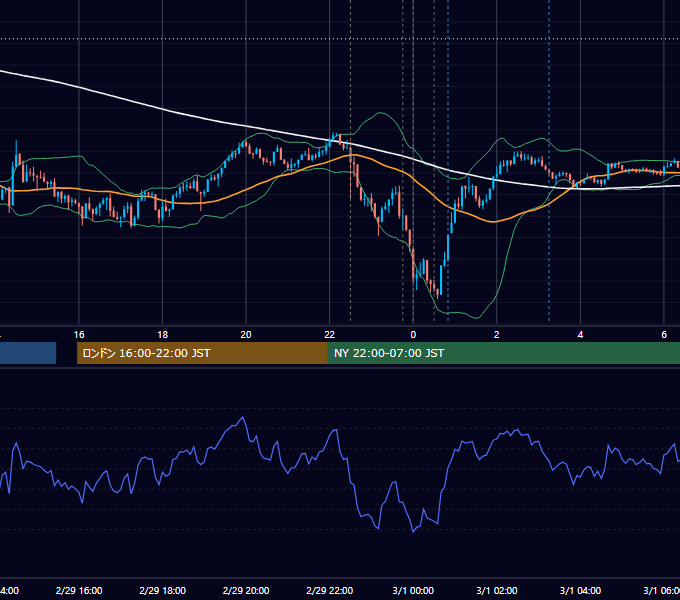
Task: Click the hour label 6 on chart axis
Action: coord(664,335)
